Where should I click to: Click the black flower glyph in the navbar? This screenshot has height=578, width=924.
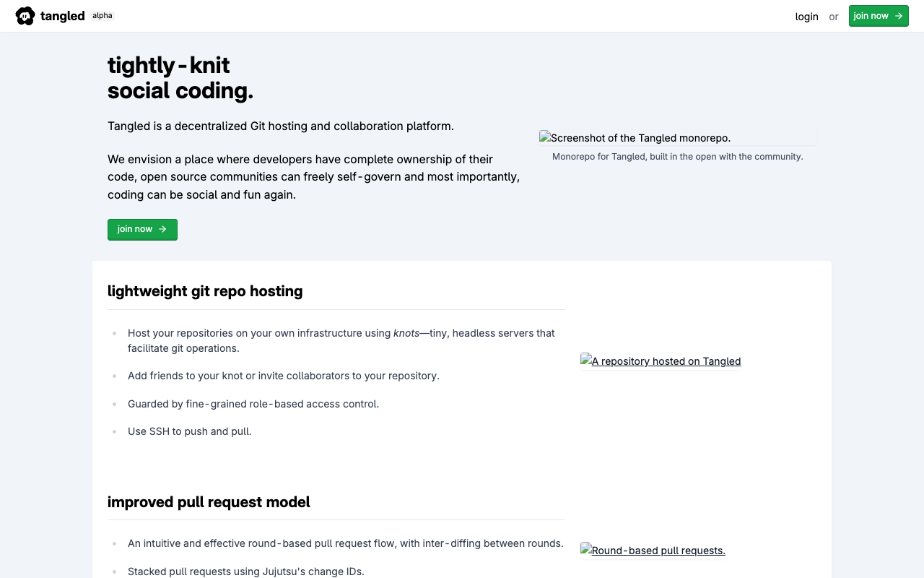(25, 15)
